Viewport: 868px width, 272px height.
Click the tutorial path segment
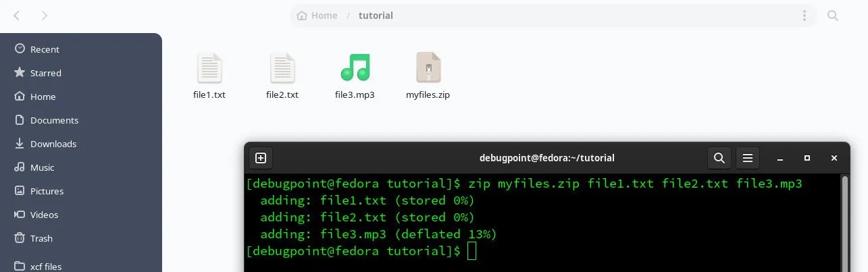click(x=376, y=16)
